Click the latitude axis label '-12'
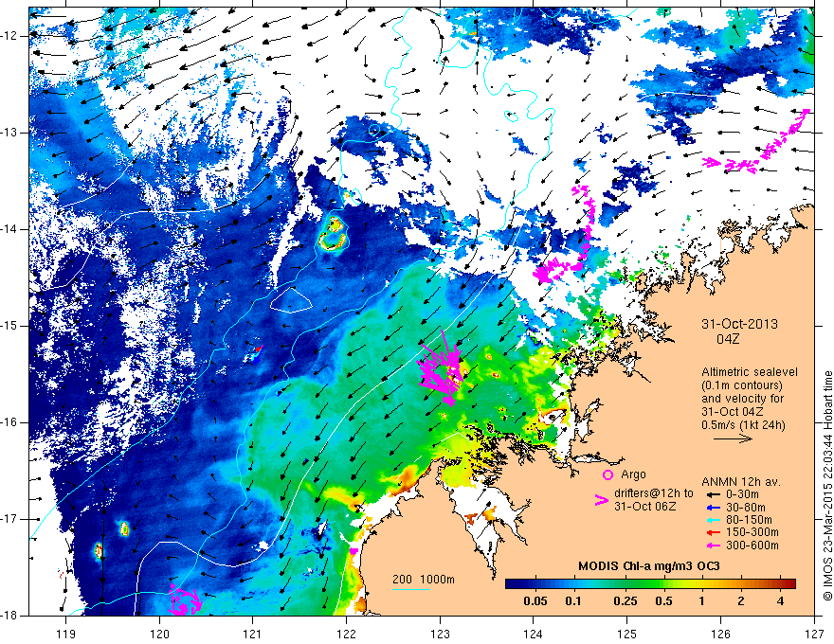The image size is (834, 644). [x=9, y=36]
